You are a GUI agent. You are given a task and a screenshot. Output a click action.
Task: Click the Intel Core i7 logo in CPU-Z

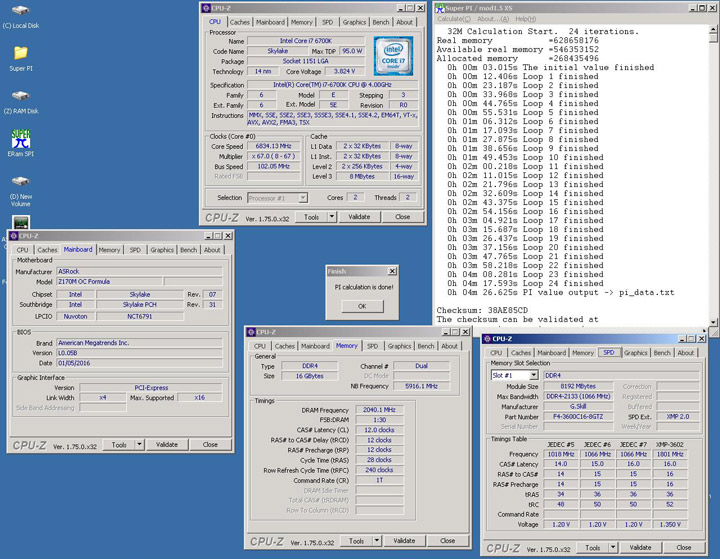(x=393, y=54)
